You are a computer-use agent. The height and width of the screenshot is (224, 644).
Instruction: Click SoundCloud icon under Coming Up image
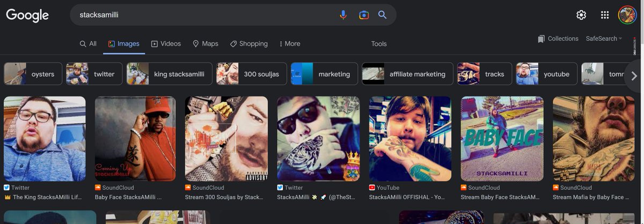pyautogui.click(x=98, y=188)
